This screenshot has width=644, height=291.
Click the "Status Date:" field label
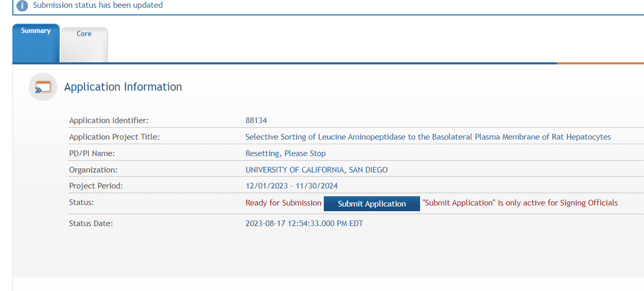point(91,224)
